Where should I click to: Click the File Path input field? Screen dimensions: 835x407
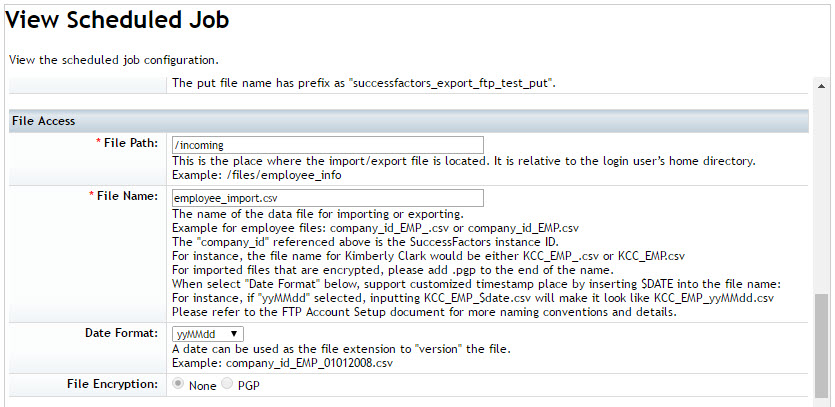(x=328, y=144)
